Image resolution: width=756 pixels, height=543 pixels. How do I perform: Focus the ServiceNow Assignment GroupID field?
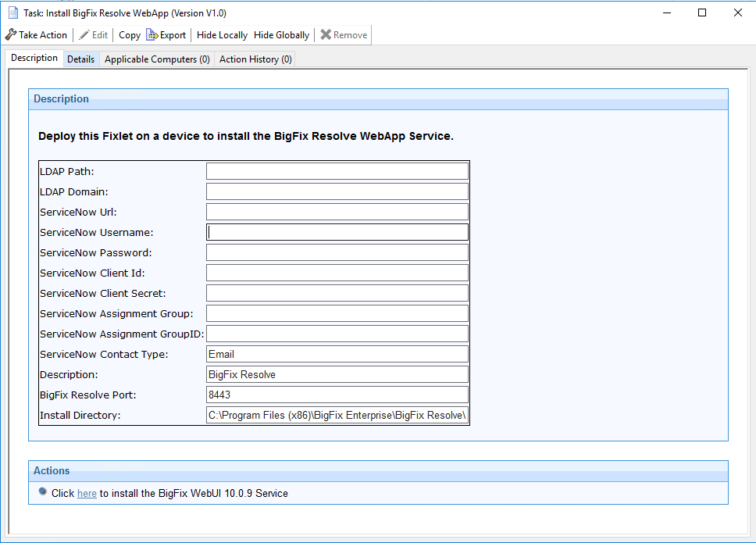337,334
